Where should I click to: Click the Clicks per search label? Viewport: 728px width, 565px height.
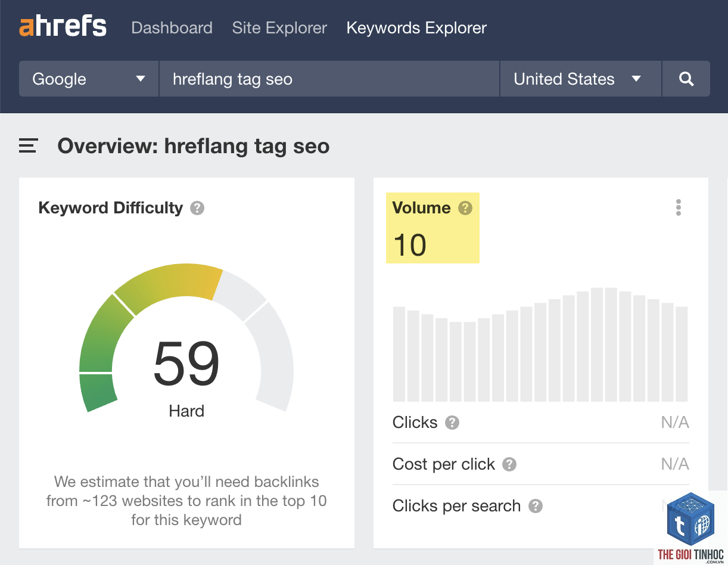[x=457, y=506]
